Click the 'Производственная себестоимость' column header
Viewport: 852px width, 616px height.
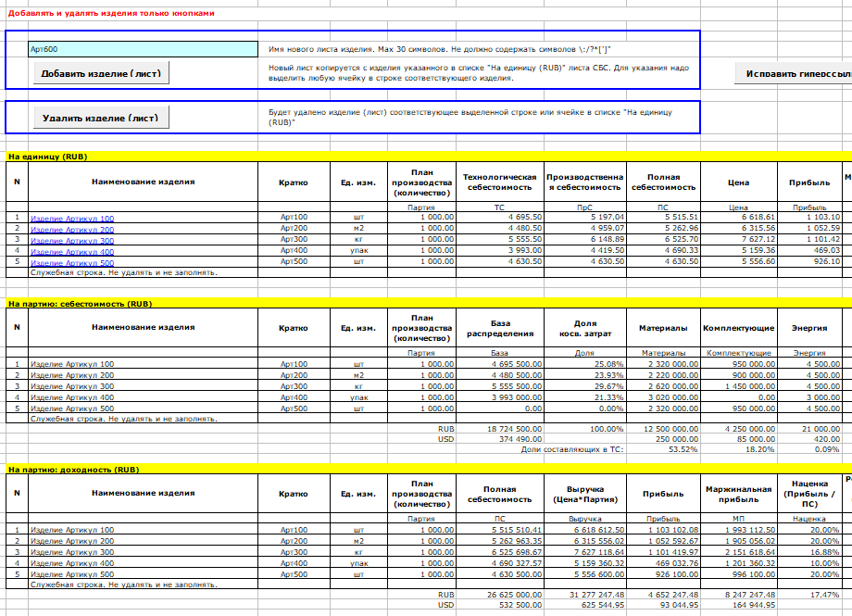pos(584,182)
